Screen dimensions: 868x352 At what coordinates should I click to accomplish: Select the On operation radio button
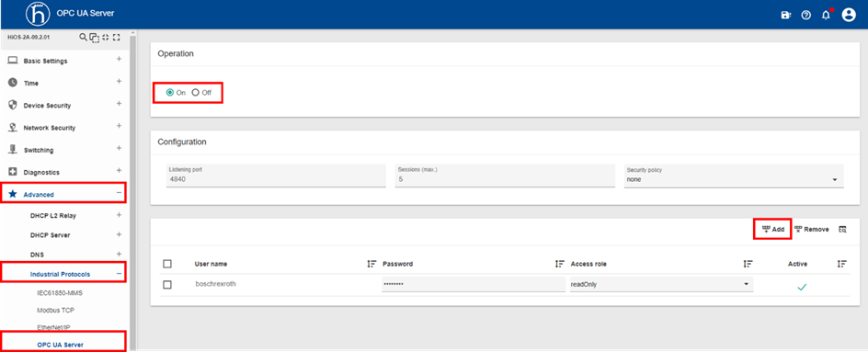(170, 93)
